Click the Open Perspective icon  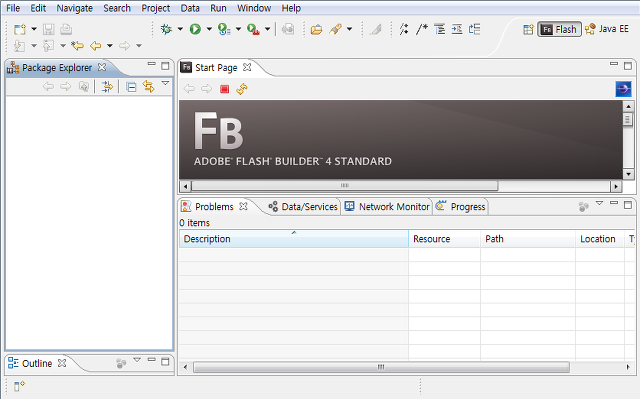click(528, 29)
